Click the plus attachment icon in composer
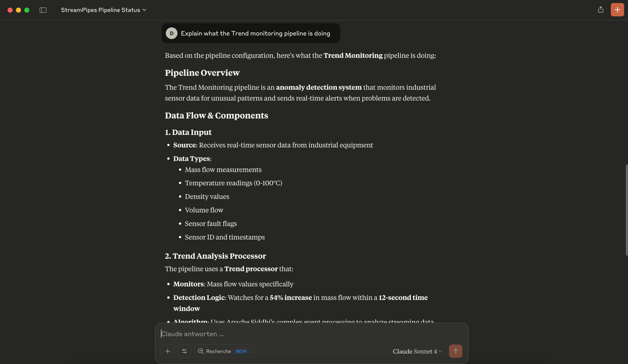Screen dimensions: 628x364 coord(168,351)
